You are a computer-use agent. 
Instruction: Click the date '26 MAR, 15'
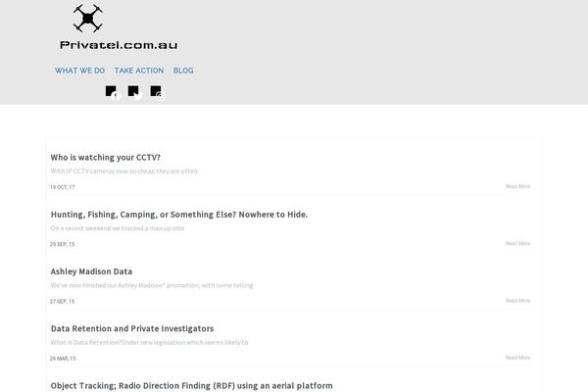pos(63,359)
